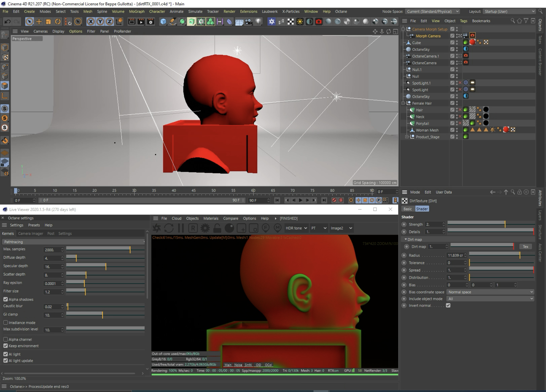546x392 pixels.
Task: Uncheck the Invert normal checkbox
Action: click(448, 305)
